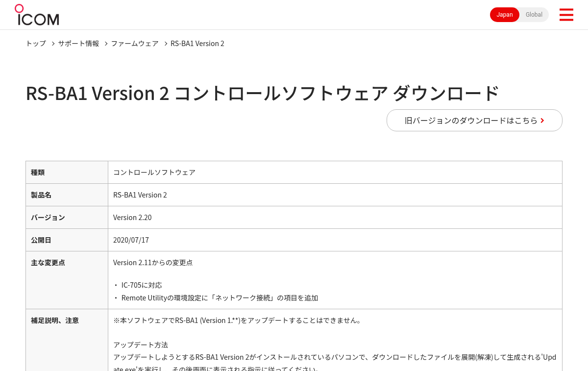Click the アップデート方法 heading text
The image size is (588, 371).
(x=141, y=345)
